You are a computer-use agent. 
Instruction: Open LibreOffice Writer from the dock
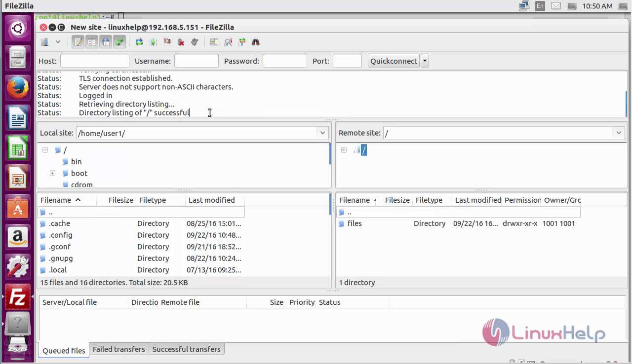coord(18,118)
